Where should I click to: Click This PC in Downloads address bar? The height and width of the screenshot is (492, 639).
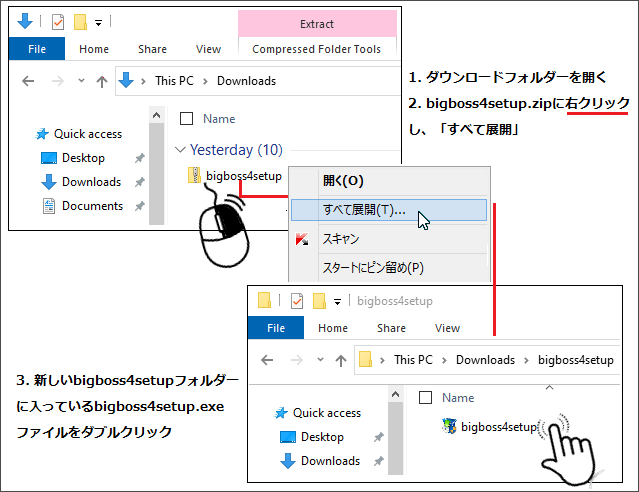[x=174, y=81]
